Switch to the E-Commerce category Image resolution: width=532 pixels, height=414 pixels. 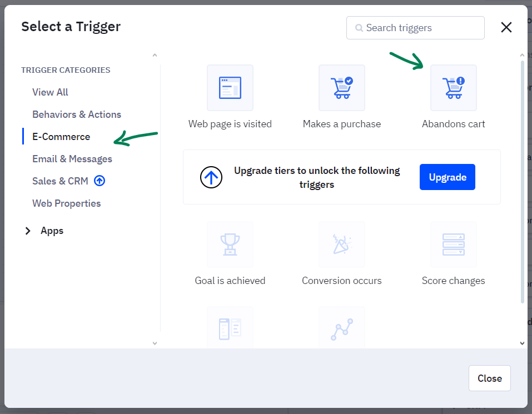pos(61,136)
